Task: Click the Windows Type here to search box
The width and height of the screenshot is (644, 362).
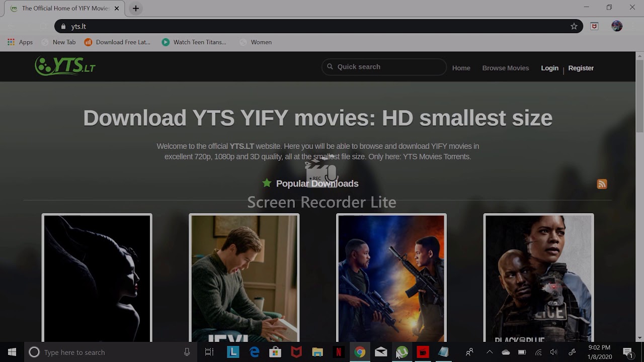Action: tap(111, 352)
